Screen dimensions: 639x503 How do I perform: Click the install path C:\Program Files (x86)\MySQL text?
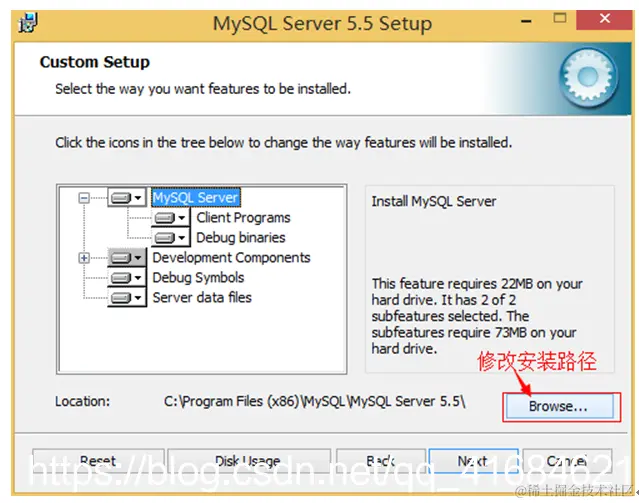click(x=315, y=402)
